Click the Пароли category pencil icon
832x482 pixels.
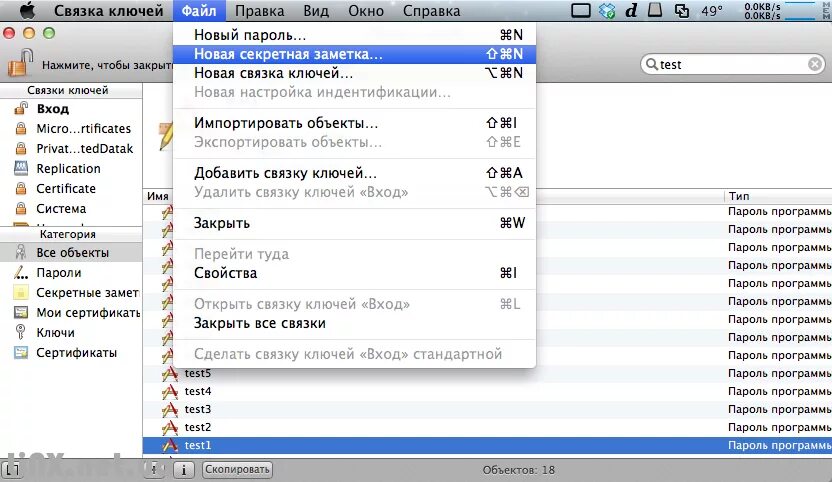point(21,273)
